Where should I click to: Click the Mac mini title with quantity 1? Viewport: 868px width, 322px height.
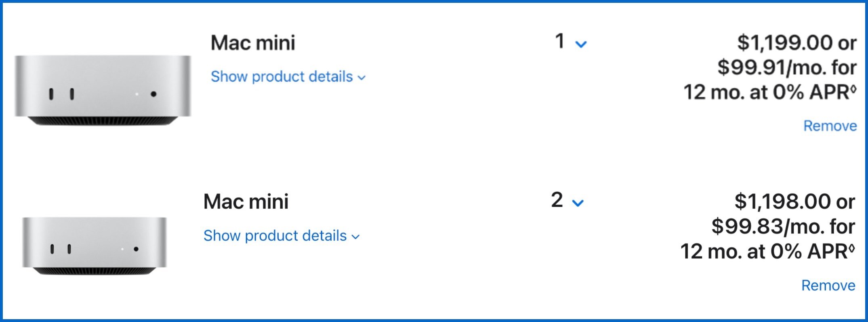(253, 43)
